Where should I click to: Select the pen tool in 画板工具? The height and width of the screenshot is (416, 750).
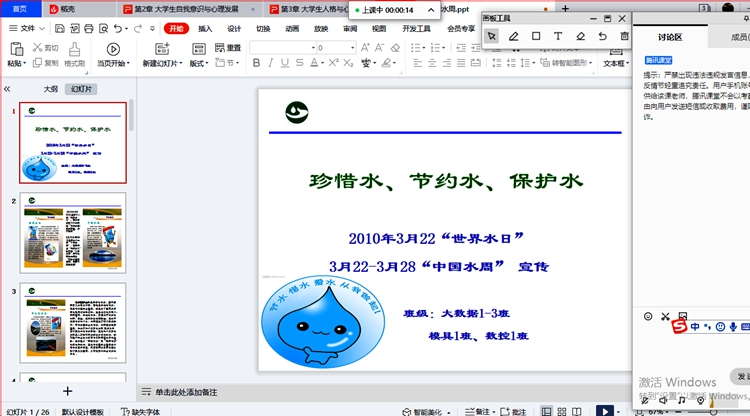(513, 36)
